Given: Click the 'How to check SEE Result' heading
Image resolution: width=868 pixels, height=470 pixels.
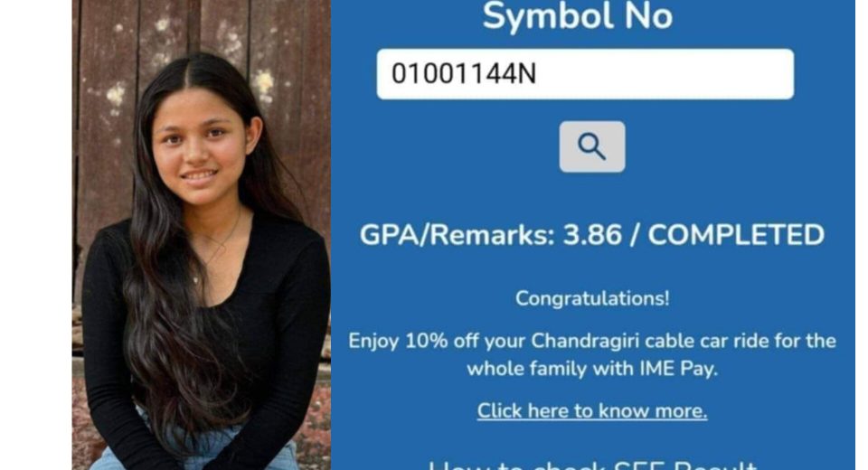Looking at the screenshot, I should click(x=591, y=464).
